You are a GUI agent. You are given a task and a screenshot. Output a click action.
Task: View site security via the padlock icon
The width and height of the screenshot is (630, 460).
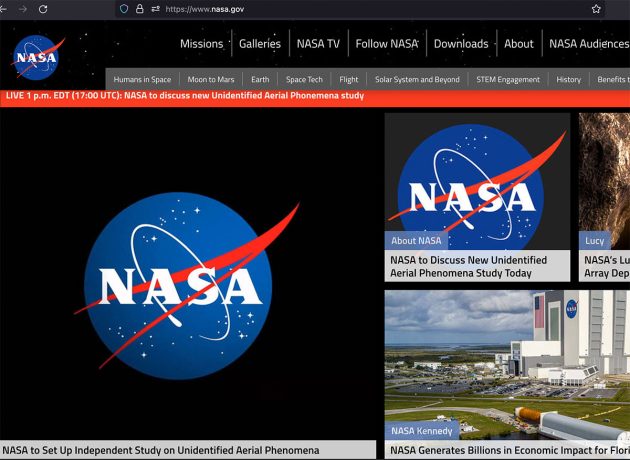[139, 9]
